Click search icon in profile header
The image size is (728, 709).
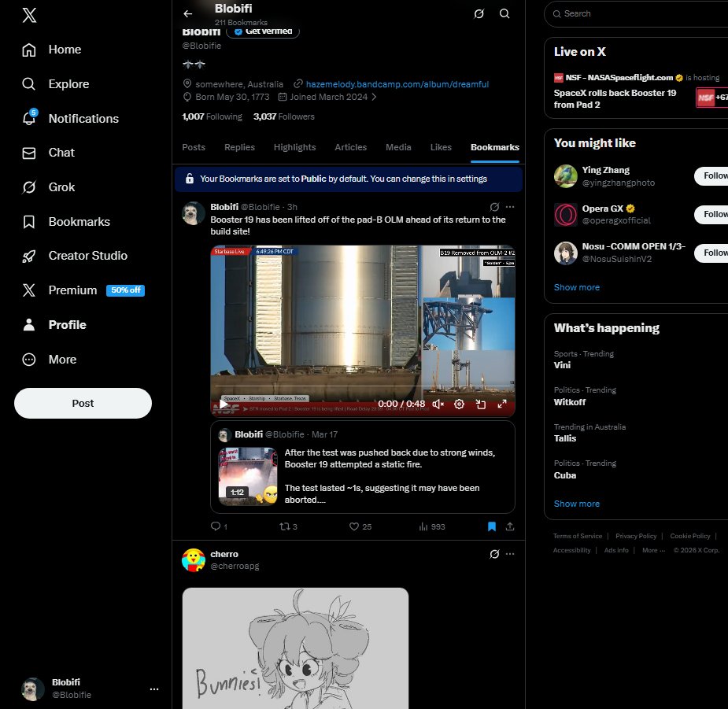click(504, 14)
